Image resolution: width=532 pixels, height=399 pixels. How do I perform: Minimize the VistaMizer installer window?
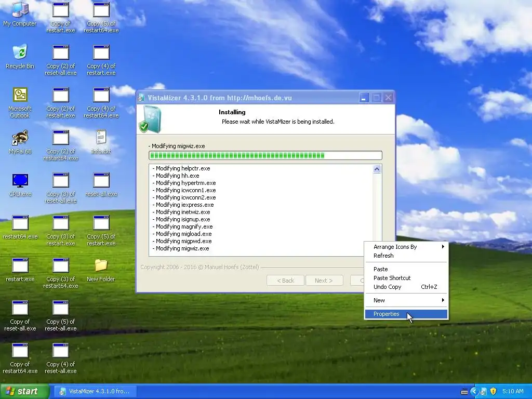pos(364,98)
